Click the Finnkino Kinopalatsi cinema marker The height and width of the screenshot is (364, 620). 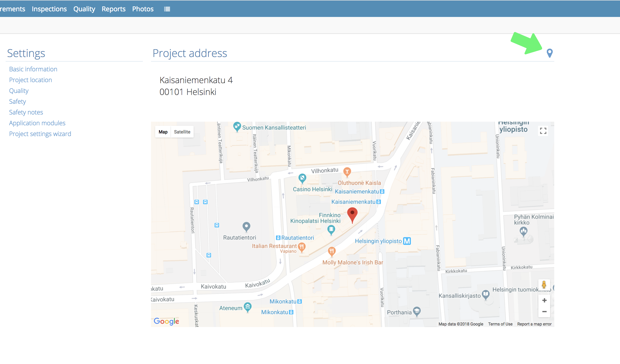pyautogui.click(x=331, y=230)
